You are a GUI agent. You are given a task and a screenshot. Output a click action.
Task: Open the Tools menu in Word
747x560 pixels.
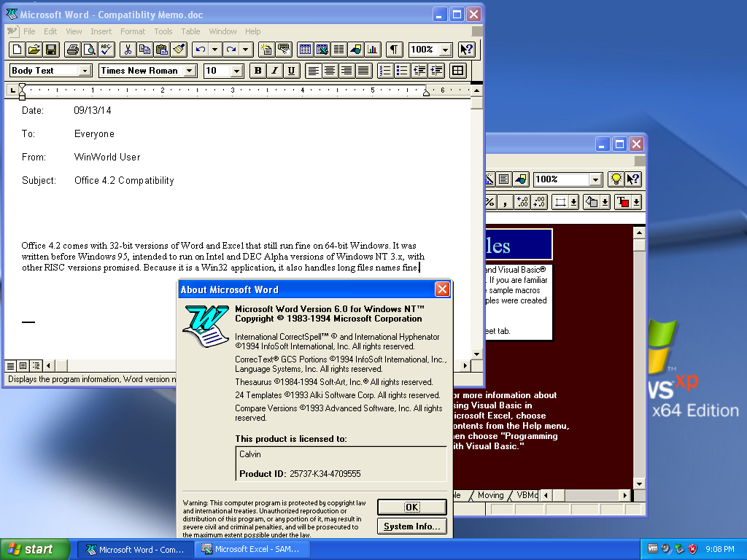click(x=163, y=31)
